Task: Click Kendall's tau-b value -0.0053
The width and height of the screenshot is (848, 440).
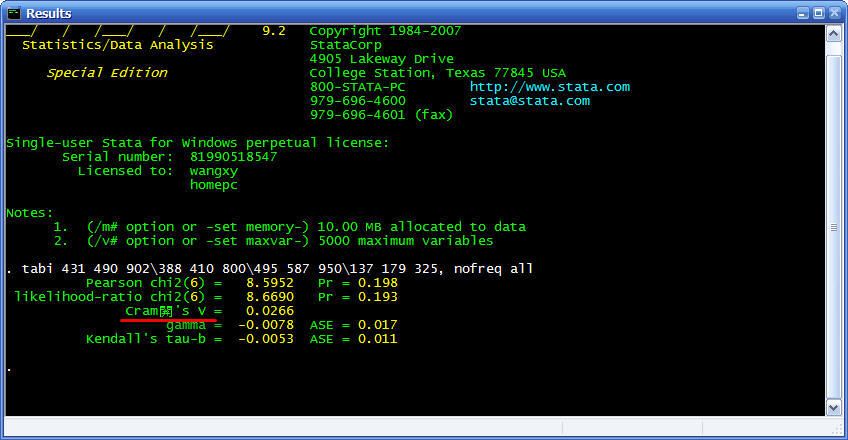Action: coord(266,339)
